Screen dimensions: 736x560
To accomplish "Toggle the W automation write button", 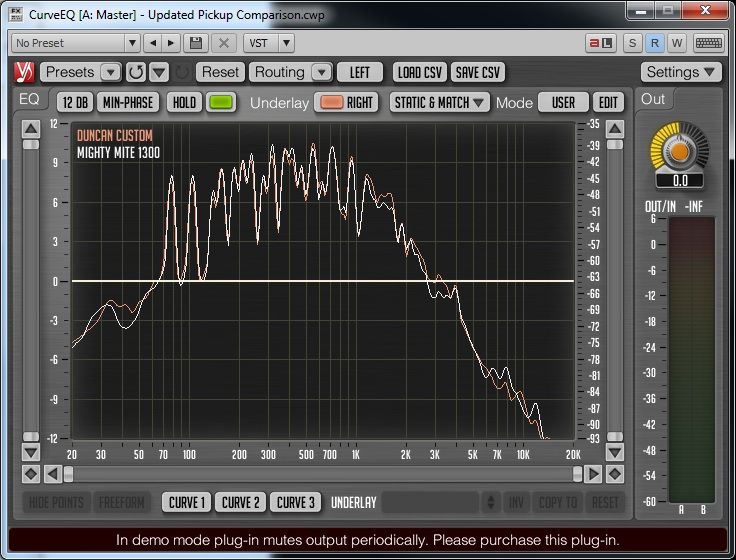I will click(676, 43).
